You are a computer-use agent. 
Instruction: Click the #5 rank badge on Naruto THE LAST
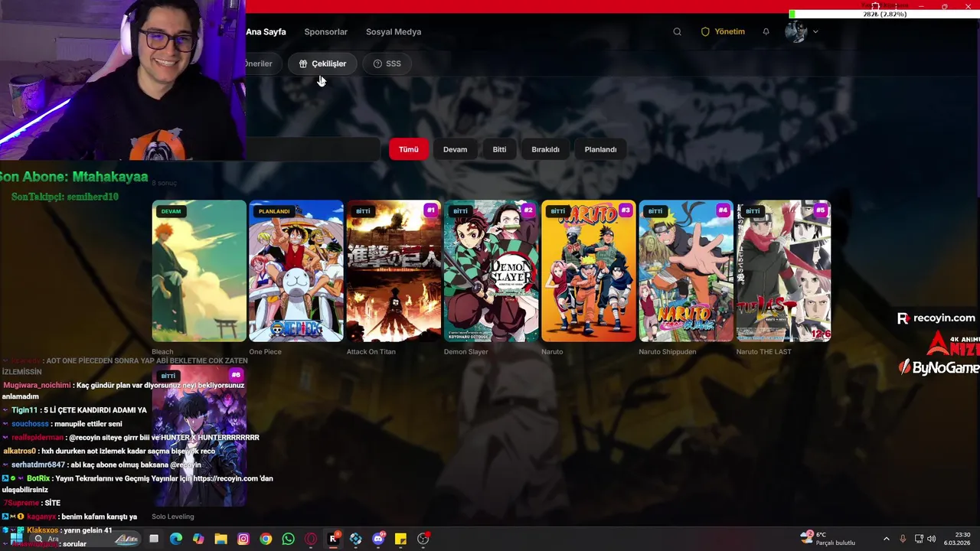(820, 210)
